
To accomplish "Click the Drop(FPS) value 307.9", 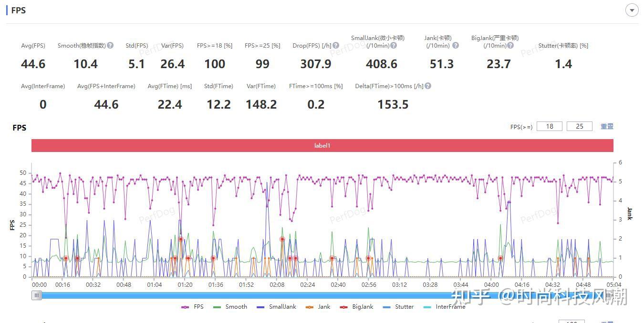I will pyautogui.click(x=316, y=64).
